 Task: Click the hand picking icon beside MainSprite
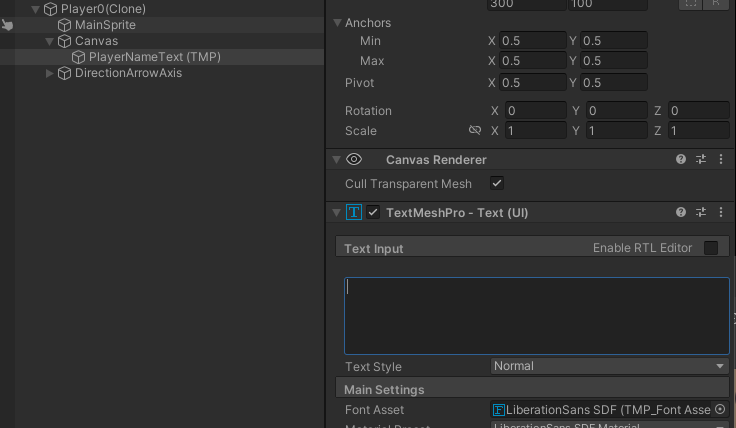point(7,25)
